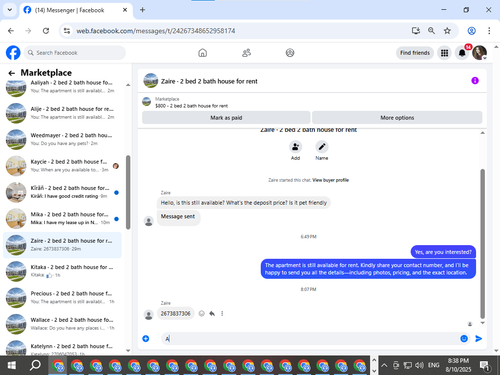This screenshot has width=500, height=375.
Task: Open the $800 Marketplace listing details
Action: [x=191, y=106]
